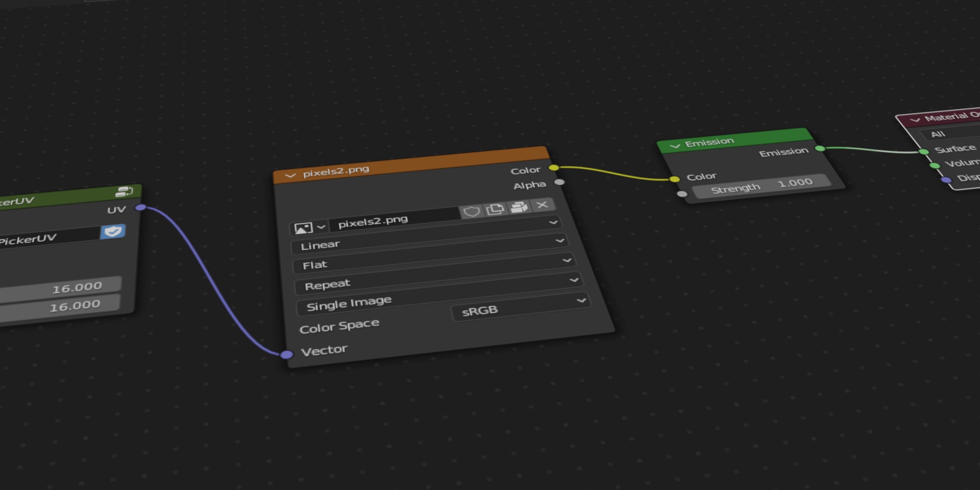Click the Alpha output socket
The height and width of the screenshot is (490, 980).
(x=559, y=182)
